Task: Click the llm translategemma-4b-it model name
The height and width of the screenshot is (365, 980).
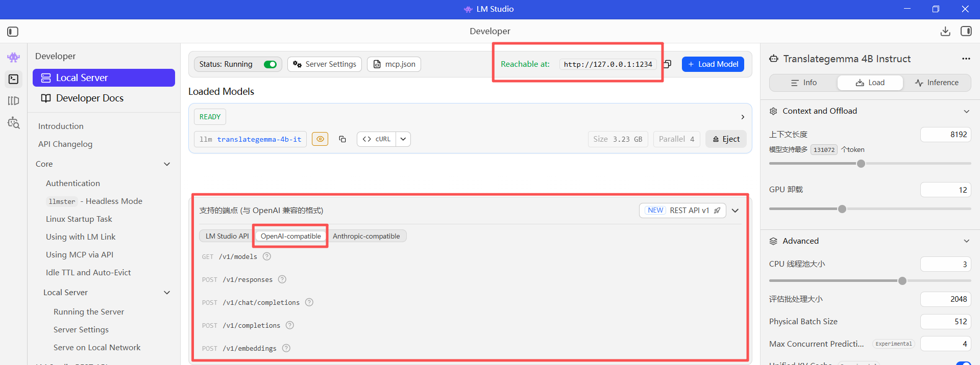Action: tap(250, 139)
